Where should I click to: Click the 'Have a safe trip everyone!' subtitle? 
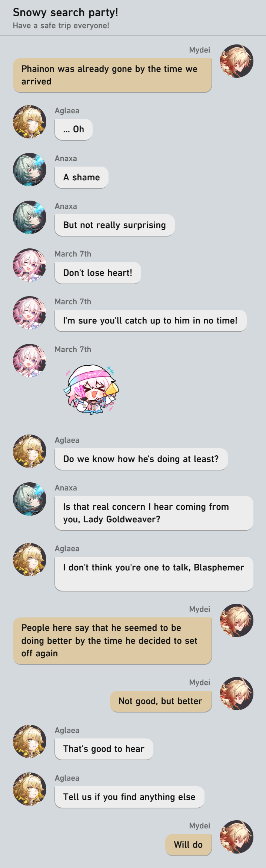pos(61,26)
